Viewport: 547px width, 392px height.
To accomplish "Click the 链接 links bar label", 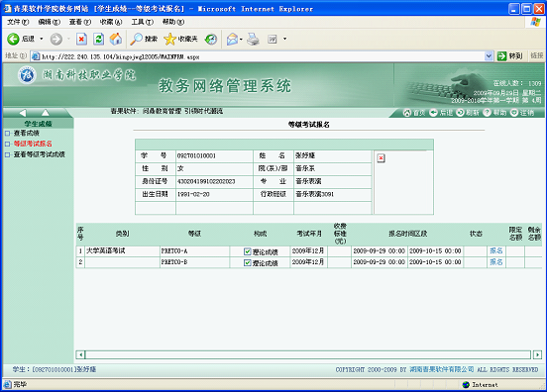I will 536,55.
